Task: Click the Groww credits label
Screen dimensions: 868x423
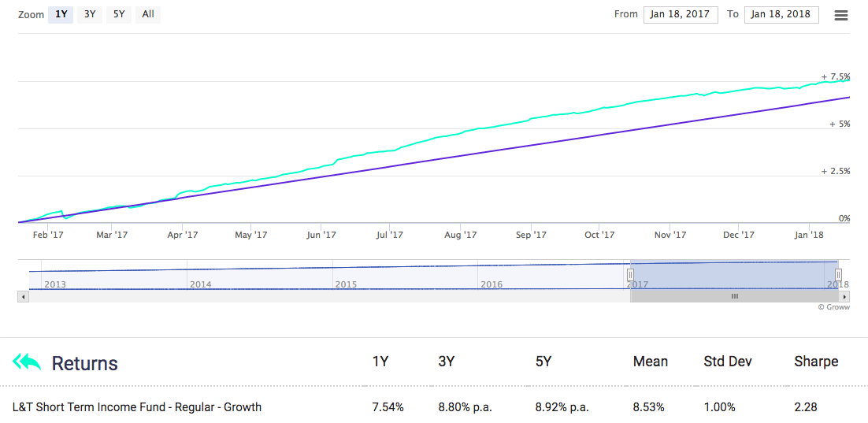Action: (x=833, y=307)
